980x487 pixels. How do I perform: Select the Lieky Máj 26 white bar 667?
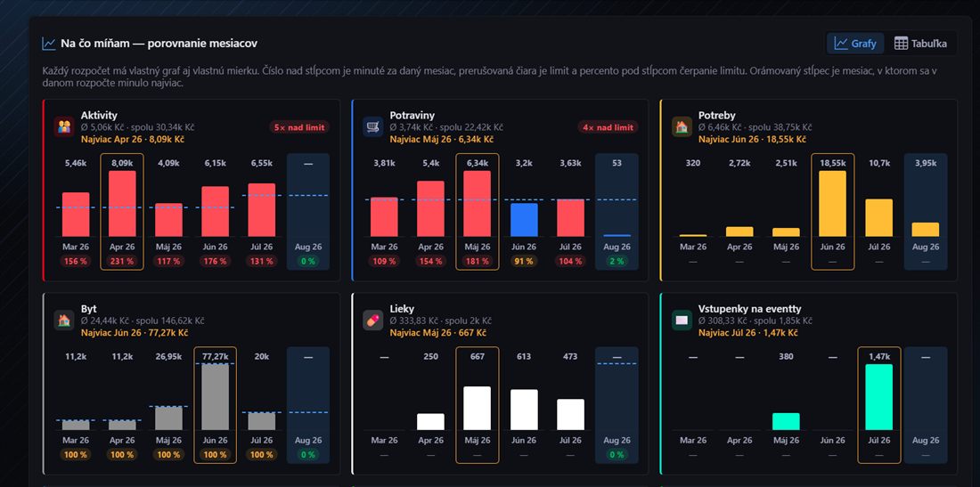coord(477,409)
